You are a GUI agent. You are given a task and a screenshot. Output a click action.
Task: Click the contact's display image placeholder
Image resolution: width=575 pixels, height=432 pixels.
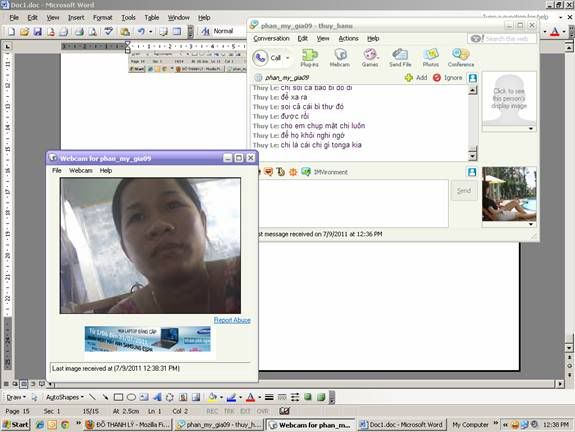click(509, 98)
